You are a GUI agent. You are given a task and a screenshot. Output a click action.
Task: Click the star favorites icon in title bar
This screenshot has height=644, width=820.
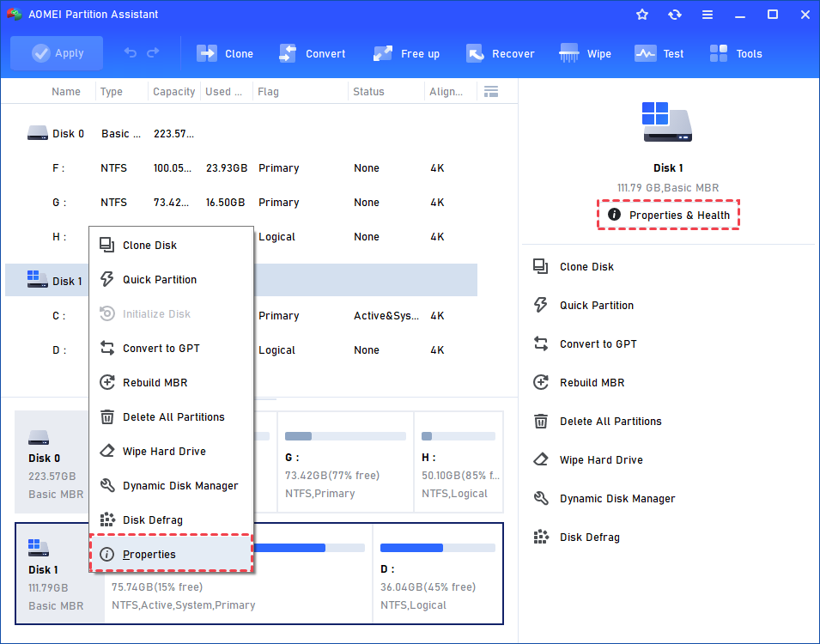coord(642,15)
